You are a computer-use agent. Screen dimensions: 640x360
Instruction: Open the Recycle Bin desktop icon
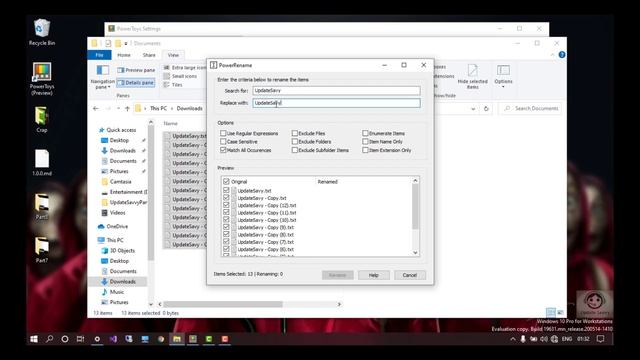[42, 32]
